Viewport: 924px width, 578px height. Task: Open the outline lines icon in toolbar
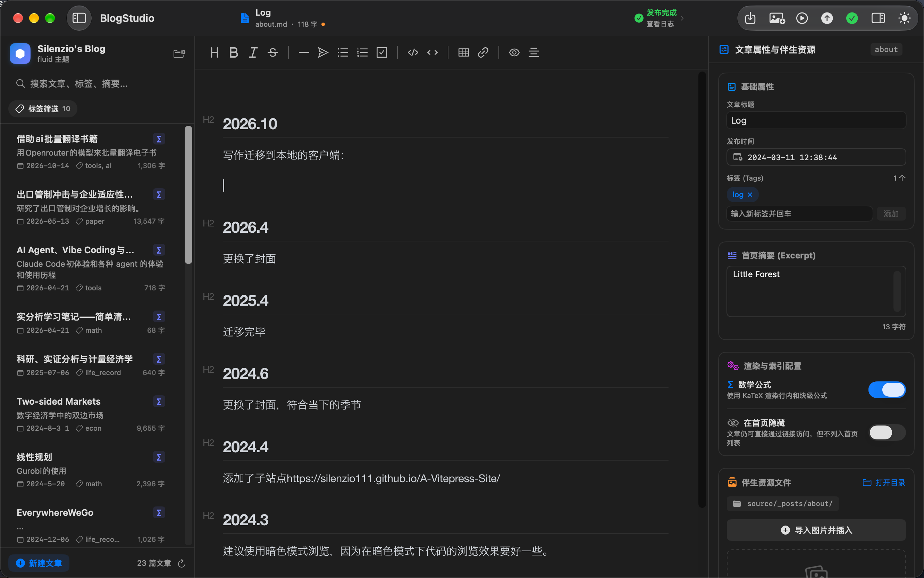[534, 52]
